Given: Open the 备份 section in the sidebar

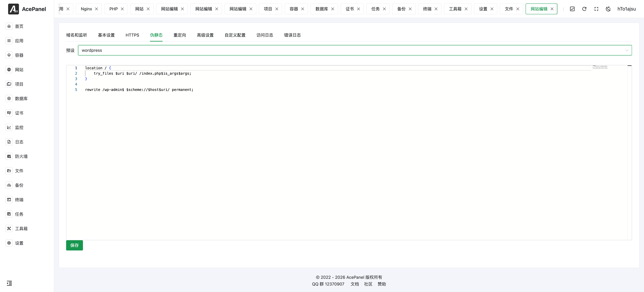Looking at the screenshot, I should [x=9, y=185].
